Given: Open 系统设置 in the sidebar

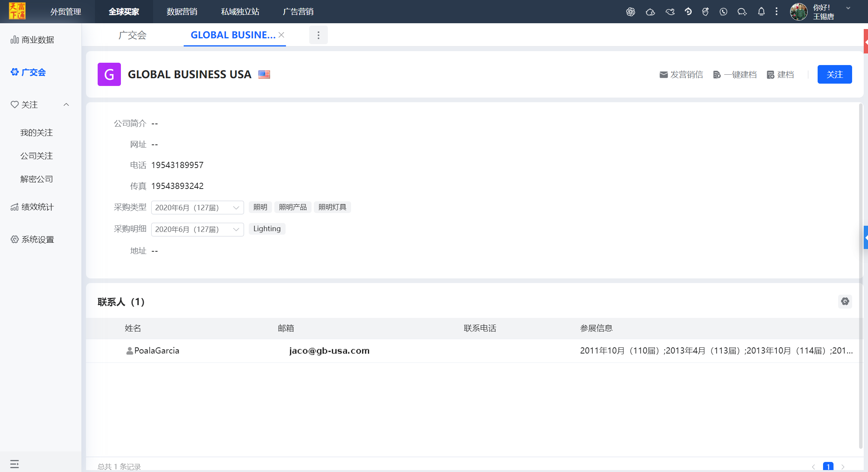Looking at the screenshot, I should (x=38, y=240).
